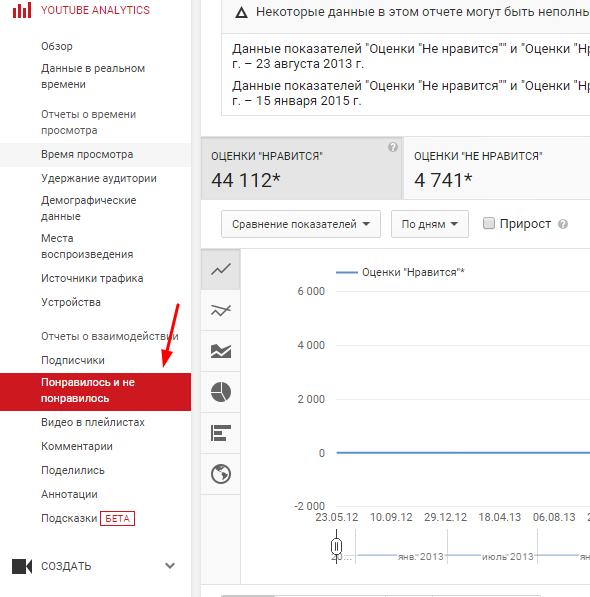Screen dimensions: 590x597
Task: Click the warning triangle icon in notice
Action: point(241,13)
